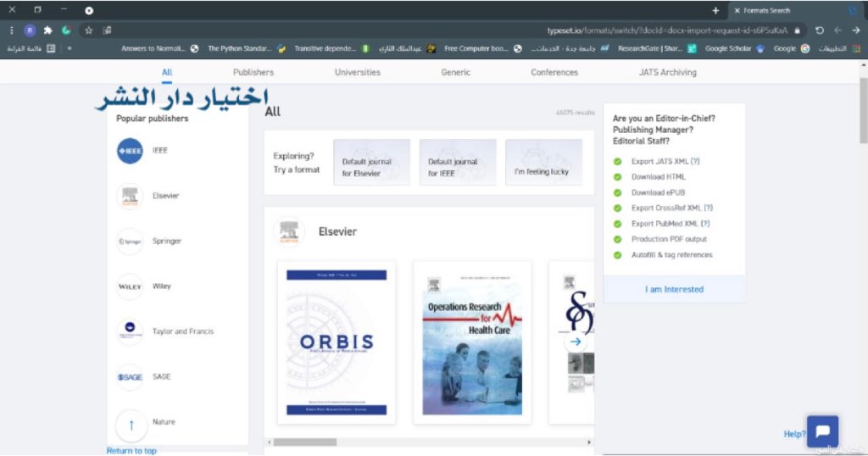Click the address bar URL
Viewport: 868px width, 456px height.
click(x=667, y=31)
